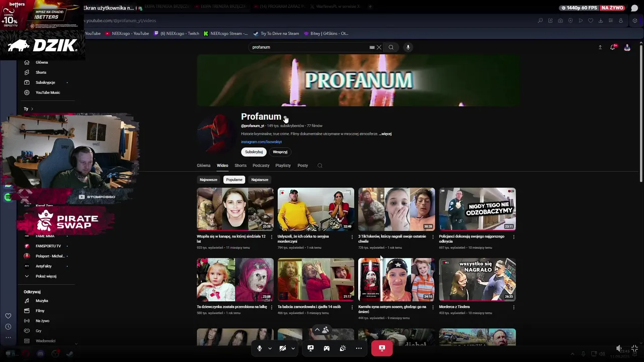
Task: Open the chat bubble icon at top right
Action: pyautogui.click(x=634, y=8)
